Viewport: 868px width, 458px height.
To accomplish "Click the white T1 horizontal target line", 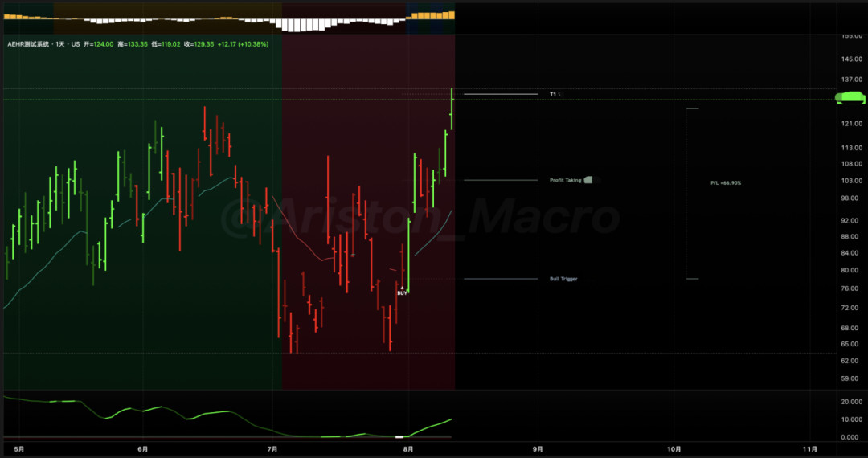I will (501, 94).
